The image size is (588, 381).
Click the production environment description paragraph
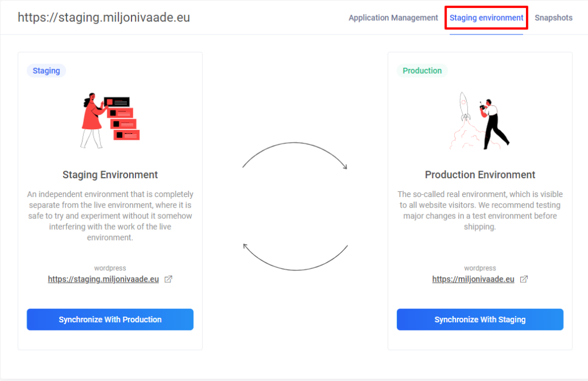pyautogui.click(x=480, y=210)
